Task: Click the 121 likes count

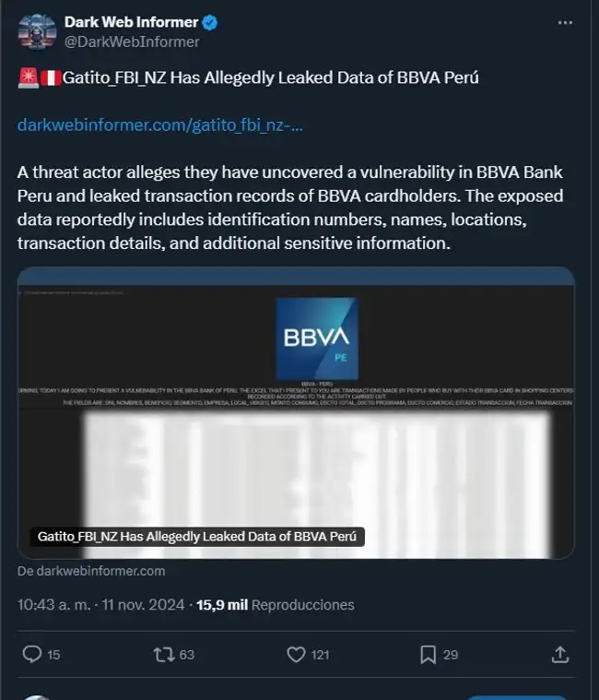Action: (x=320, y=655)
